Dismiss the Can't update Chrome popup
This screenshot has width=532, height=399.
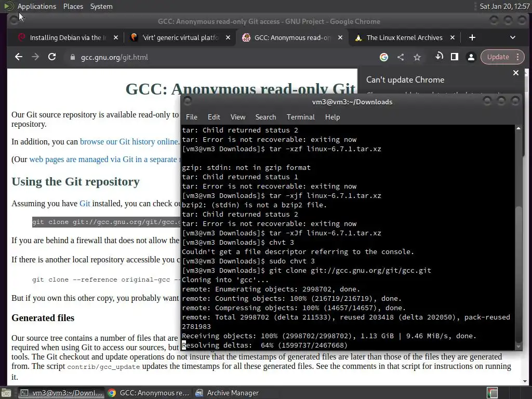(x=516, y=73)
